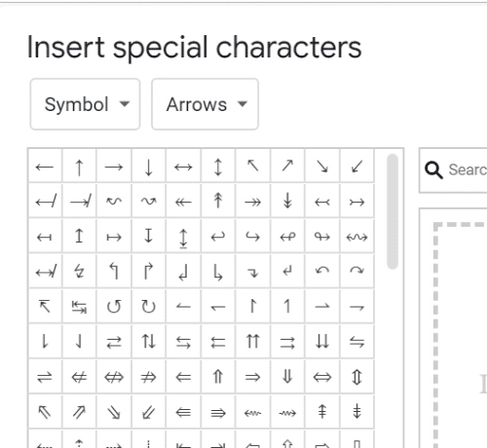Open the Arrows subcategory dropdown
The height and width of the screenshot is (448, 487).
[x=205, y=104]
